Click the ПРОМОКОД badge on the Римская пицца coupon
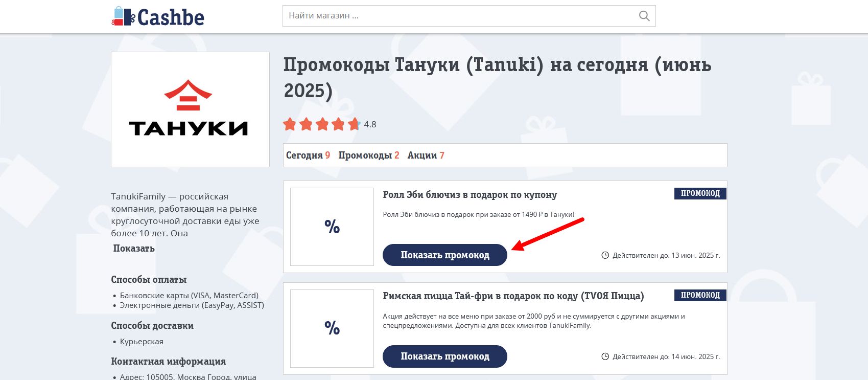868x380 pixels. coord(700,295)
